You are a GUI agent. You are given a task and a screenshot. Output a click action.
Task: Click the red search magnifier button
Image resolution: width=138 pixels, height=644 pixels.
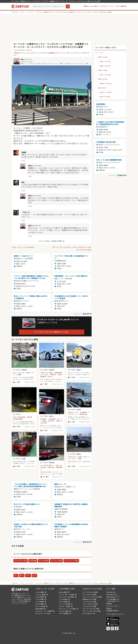[68, 7]
